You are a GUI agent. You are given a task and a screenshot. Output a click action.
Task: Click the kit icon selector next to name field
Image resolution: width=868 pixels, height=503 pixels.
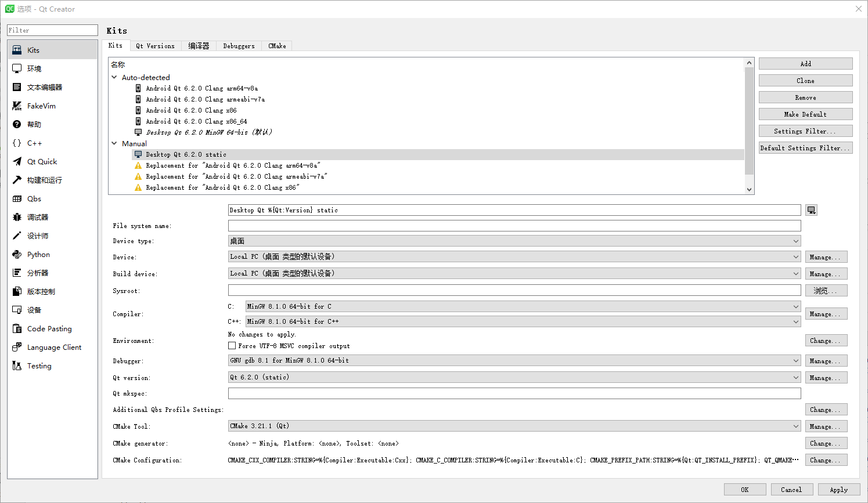point(811,209)
